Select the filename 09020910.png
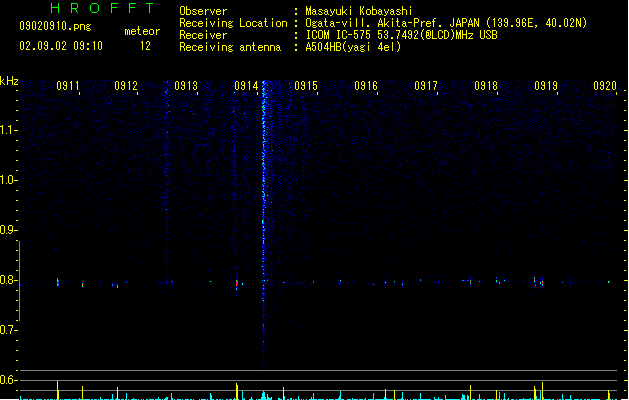Viewport: 629px width, 400px height. point(55,26)
